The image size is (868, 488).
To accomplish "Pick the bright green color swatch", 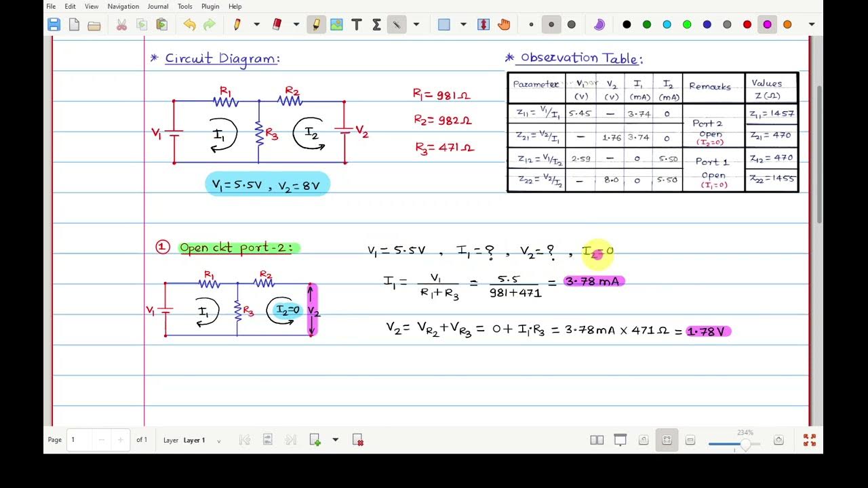I will tap(687, 25).
